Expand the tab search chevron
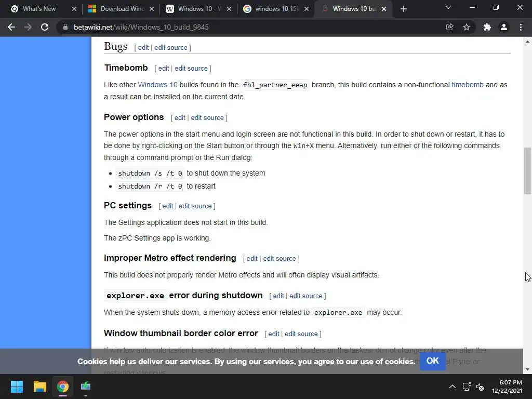The image size is (532, 399). [x=448, y=7]
